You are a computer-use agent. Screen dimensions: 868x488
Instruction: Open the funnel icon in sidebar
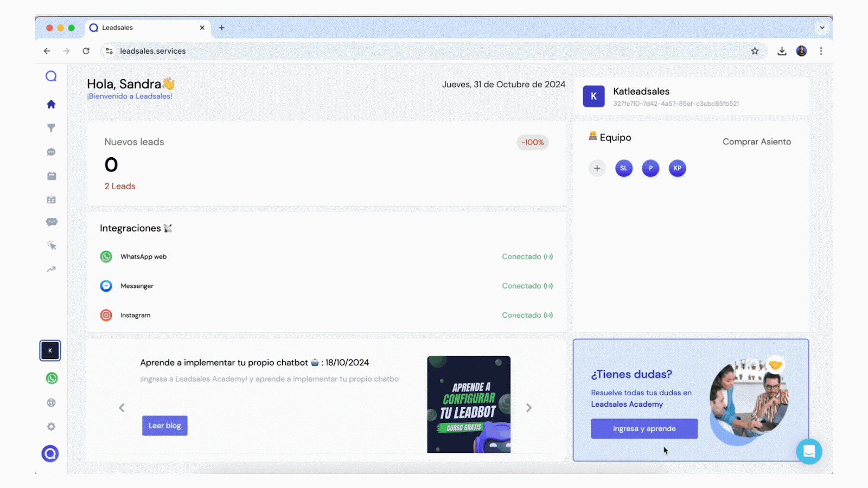(51, 128)
